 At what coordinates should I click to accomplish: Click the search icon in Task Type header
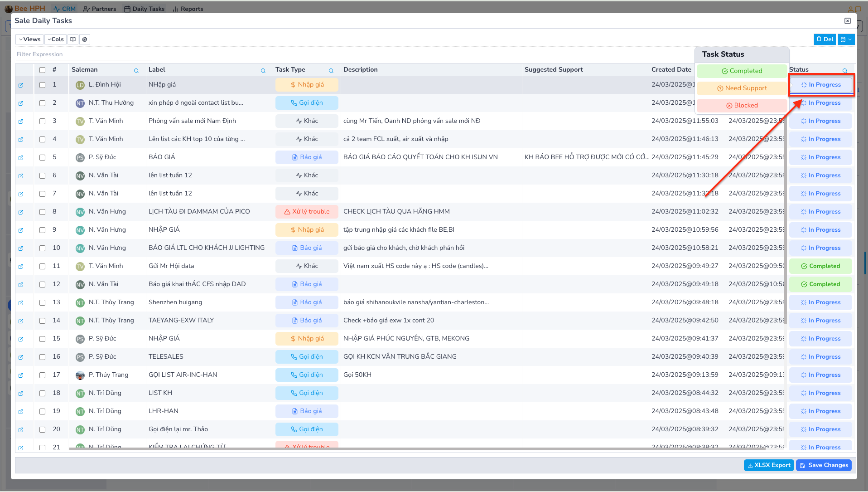[331, 70]
